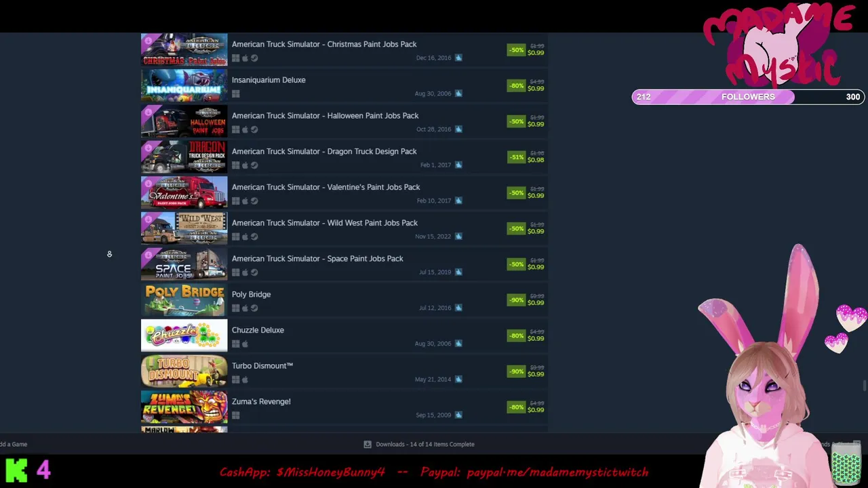Click release date Sep 15, 2009

pos(433,415)
